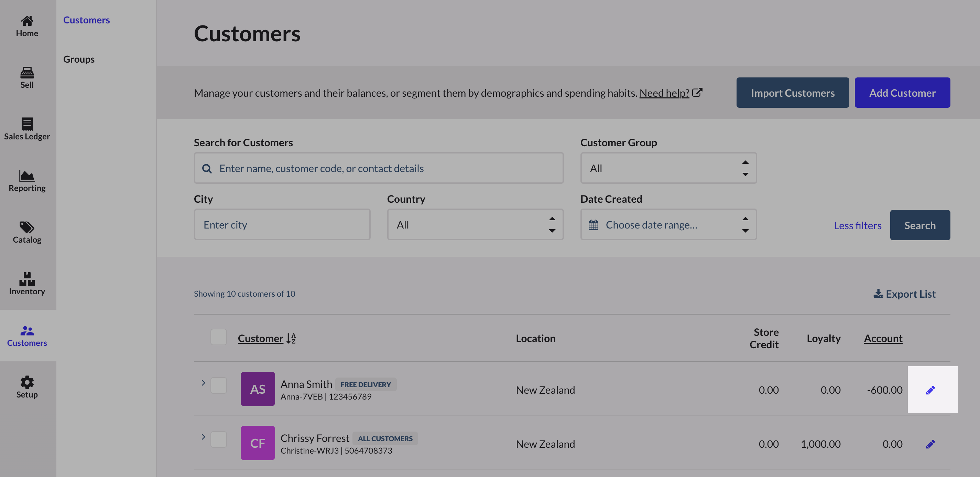Open Sales Ledger from sidebar
980x477 pixels.
click(x=27, y=129)
